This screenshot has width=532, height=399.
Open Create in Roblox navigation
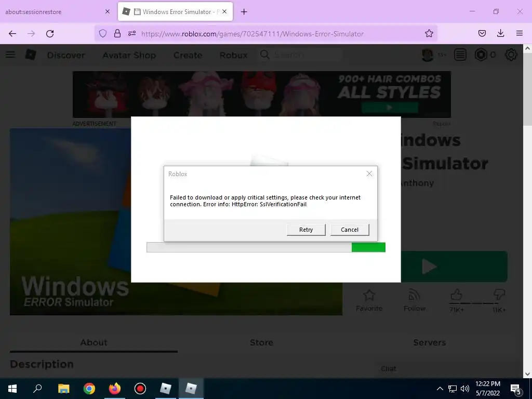click(188, 55)
